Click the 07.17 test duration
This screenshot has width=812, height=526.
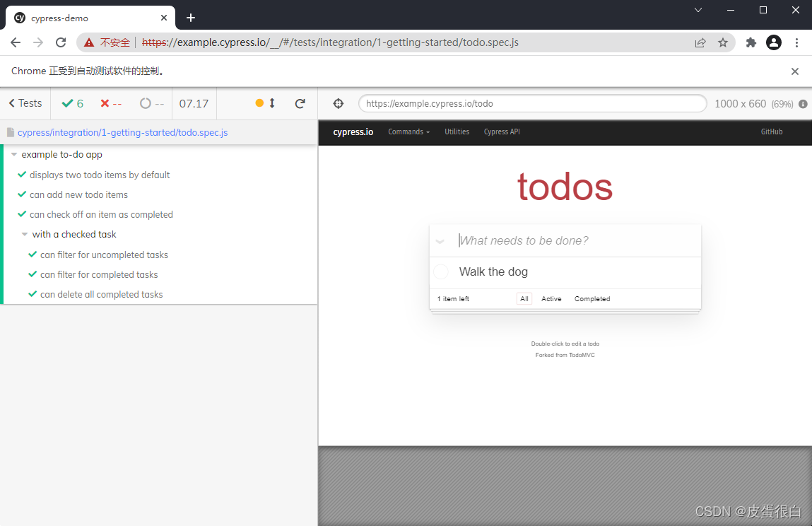click(x=194, y=104)
